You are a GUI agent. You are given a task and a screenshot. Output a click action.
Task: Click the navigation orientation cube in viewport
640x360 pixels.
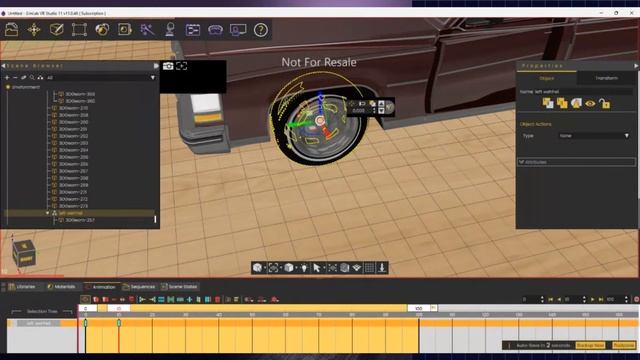(x=24, y=253)
